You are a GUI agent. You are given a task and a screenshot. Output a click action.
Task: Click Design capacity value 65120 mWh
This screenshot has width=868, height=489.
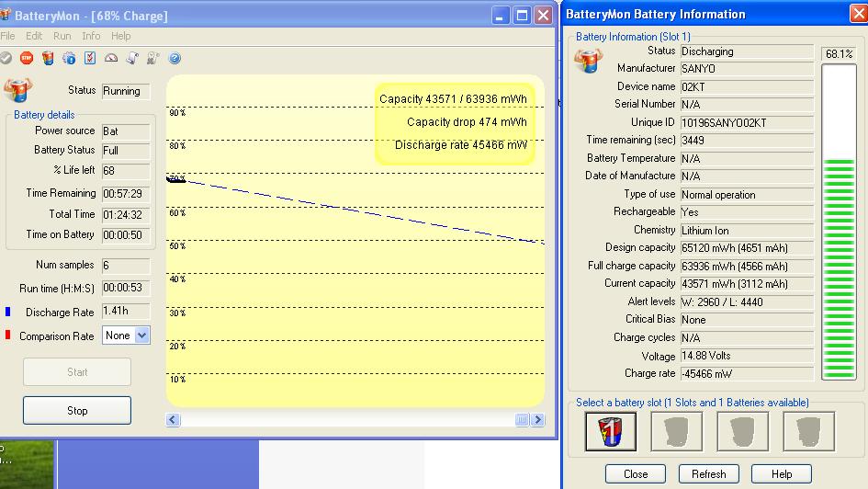pos(747,248)
